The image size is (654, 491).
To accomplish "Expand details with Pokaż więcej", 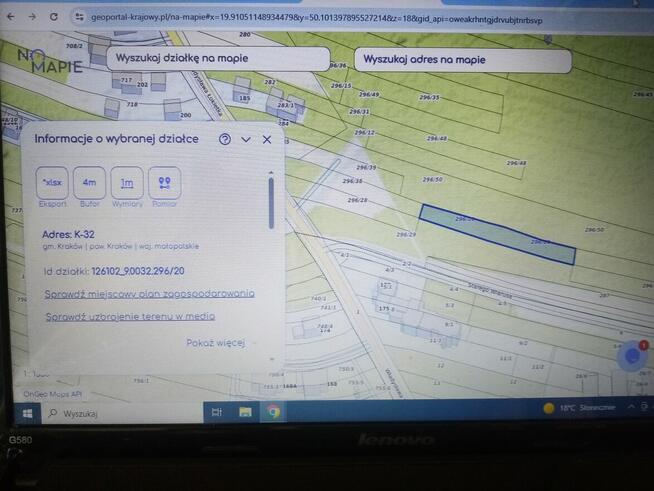I will pyautogui.click(x=215, y=342).
